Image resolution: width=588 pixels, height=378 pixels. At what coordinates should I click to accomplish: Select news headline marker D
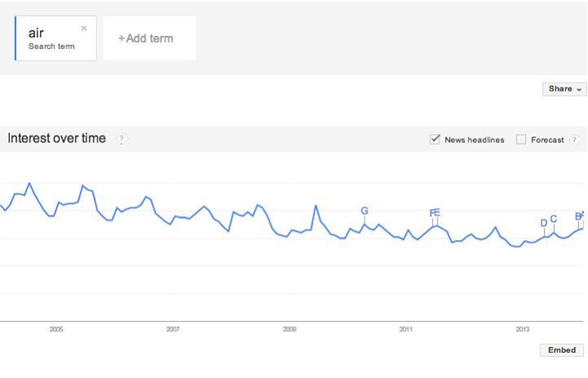pyautogui.click(x=544, y=223)
